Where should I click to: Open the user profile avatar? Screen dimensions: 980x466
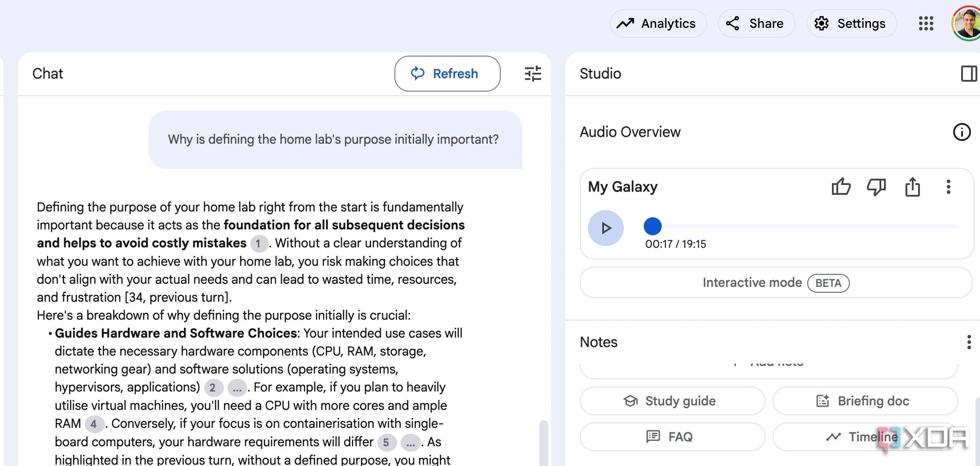(967, 23)
